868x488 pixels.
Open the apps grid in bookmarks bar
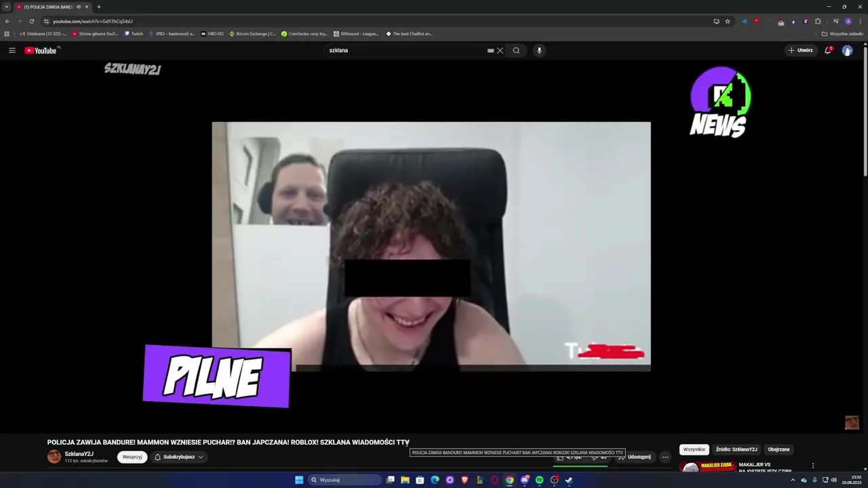click(7, 33)
